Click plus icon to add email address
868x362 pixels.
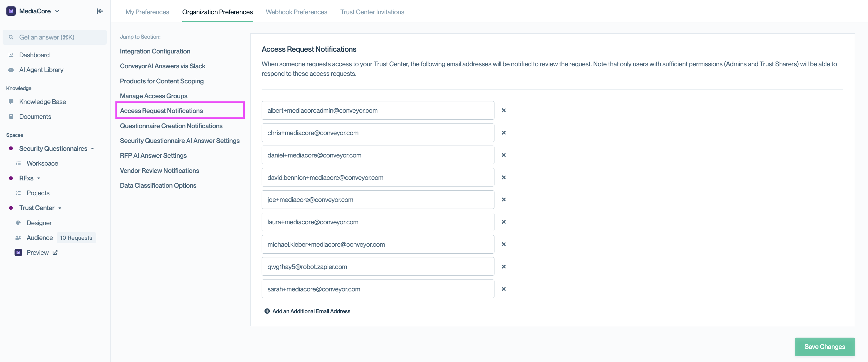[x=267, y=311]
